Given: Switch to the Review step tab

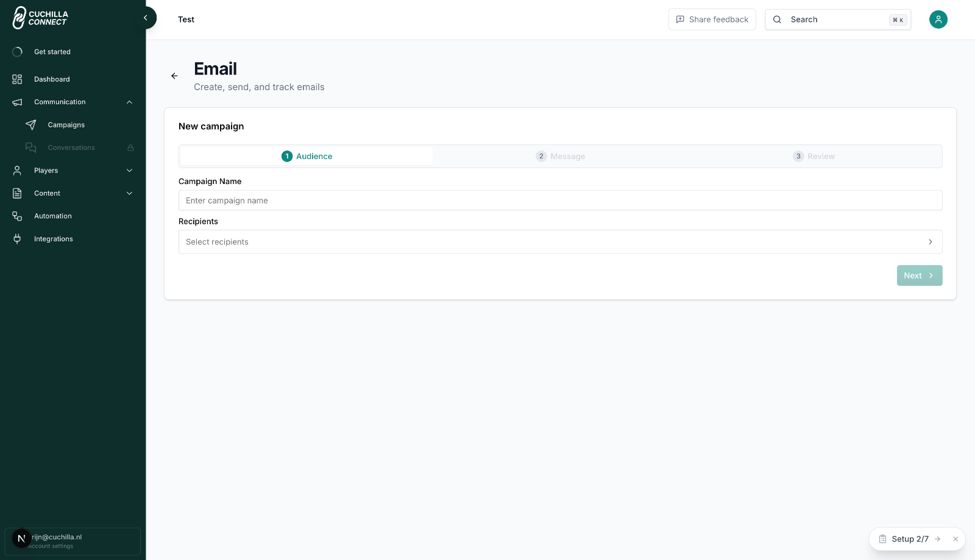Looking at the screenshot, I should tap(814, 157).
